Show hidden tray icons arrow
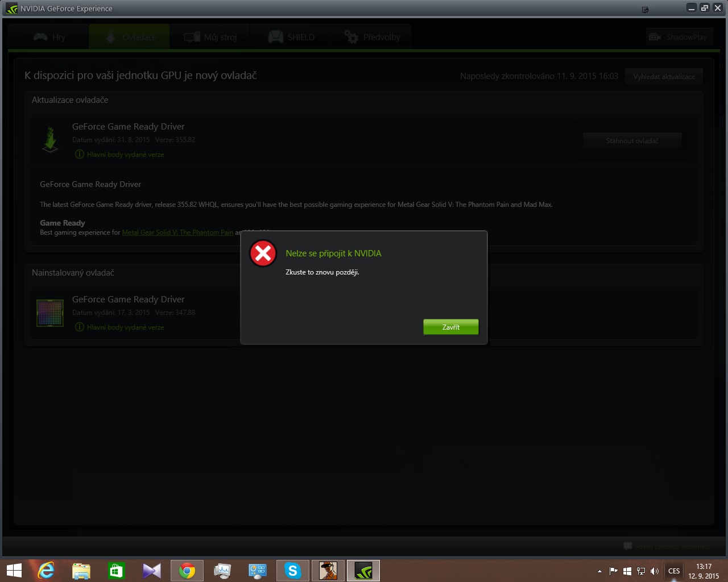Viewport: 728px width, 582px height. pyautogui.click(x=599, y=571)
